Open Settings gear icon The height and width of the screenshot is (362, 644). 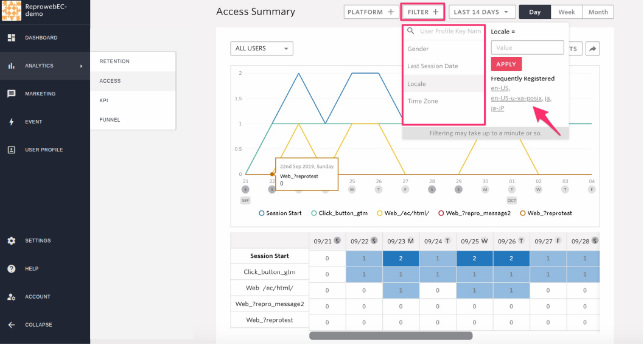click(x=12, y=241)
